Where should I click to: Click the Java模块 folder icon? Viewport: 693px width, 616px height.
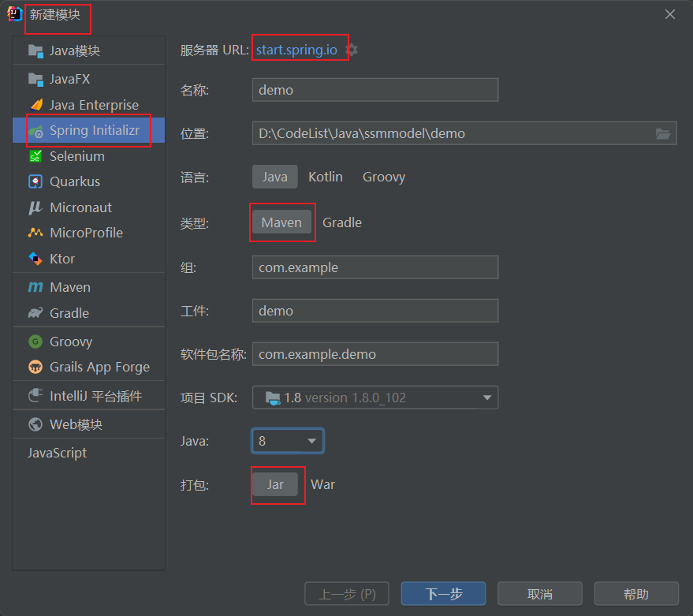pyautogui.click(x=35, y=51)
